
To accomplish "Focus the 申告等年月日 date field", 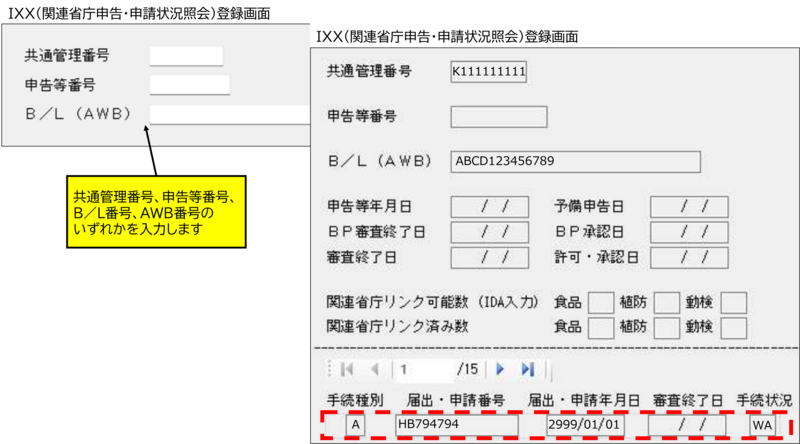I will point(488,207).
